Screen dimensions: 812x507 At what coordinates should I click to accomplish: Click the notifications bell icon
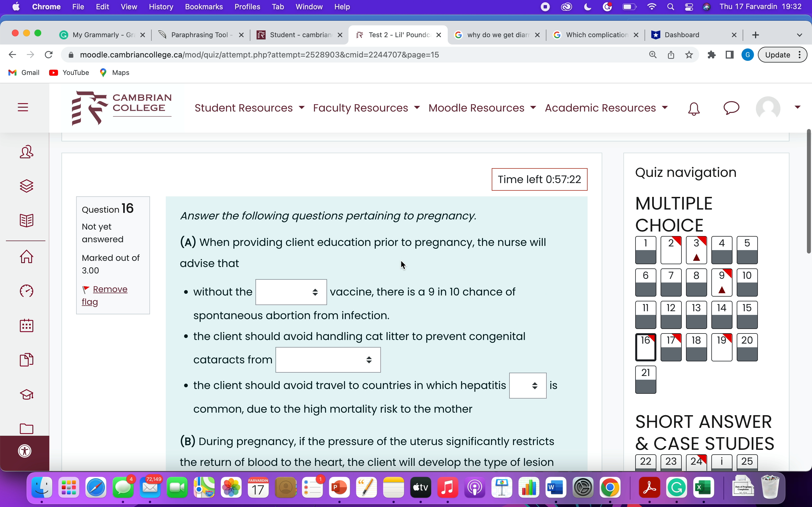pyautogui.click(x=694, y=109)
